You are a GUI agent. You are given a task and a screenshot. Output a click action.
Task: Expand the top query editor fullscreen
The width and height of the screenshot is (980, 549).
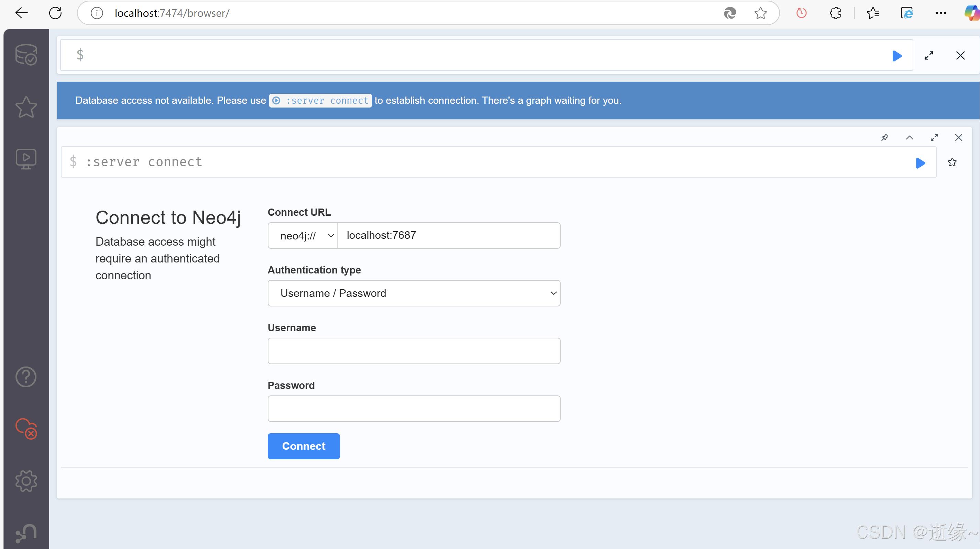pyautogui.click(x=929, y=56)
